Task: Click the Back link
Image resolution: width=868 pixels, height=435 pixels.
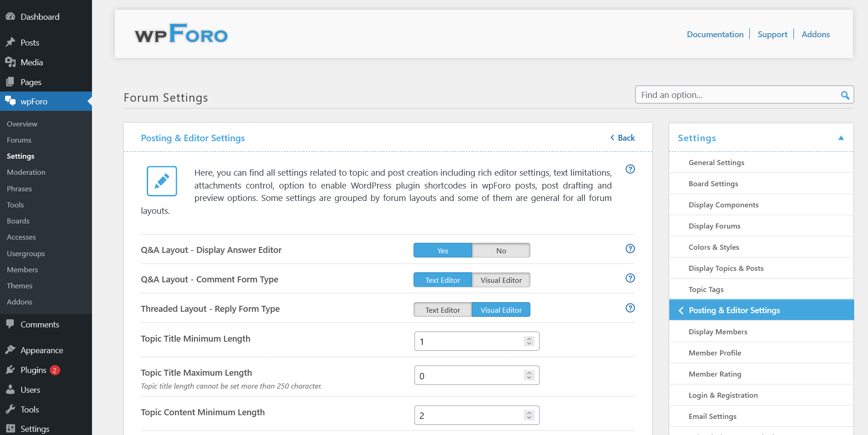Action: point(622,137)
